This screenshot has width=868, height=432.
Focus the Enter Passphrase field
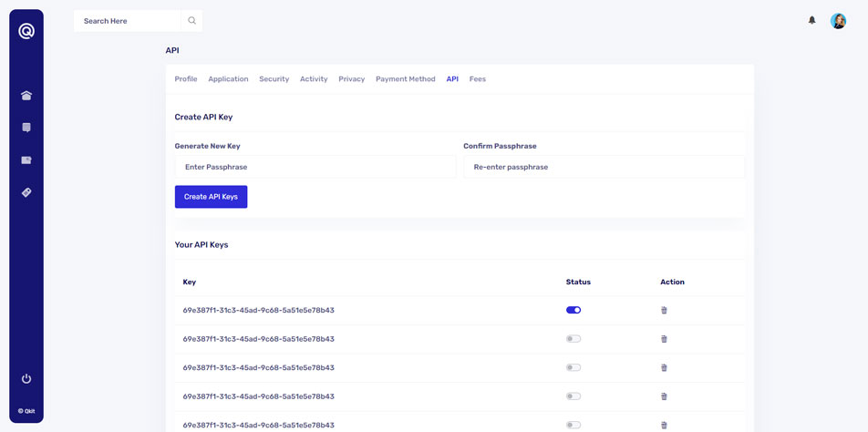coord(315,167)
